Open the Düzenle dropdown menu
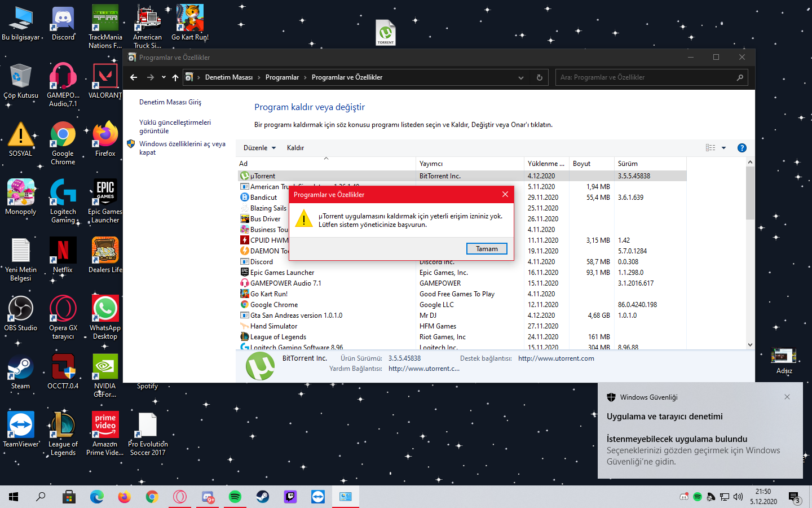 pos(260,148)
